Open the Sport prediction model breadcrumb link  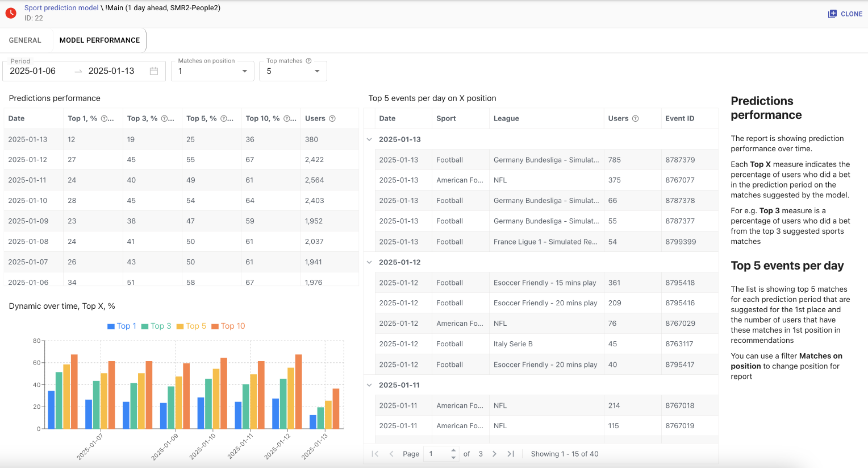pos(61,8)
